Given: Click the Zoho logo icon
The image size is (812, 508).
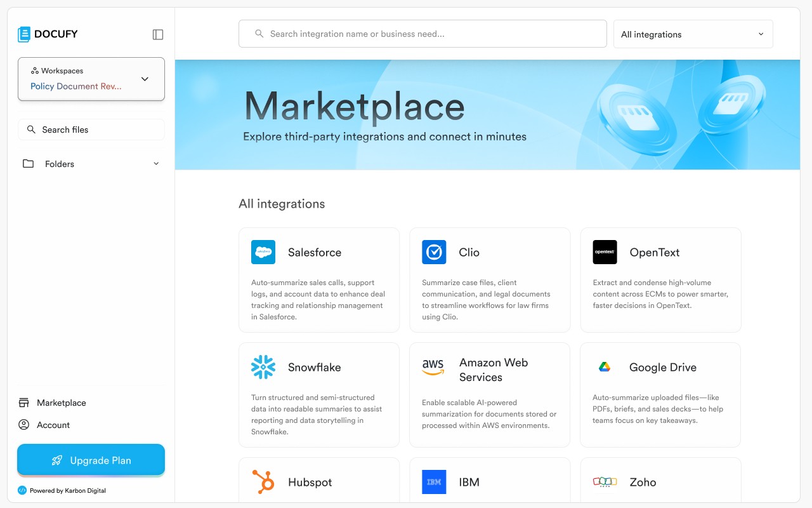Looking at the screenshot, I should coord(605,482).
